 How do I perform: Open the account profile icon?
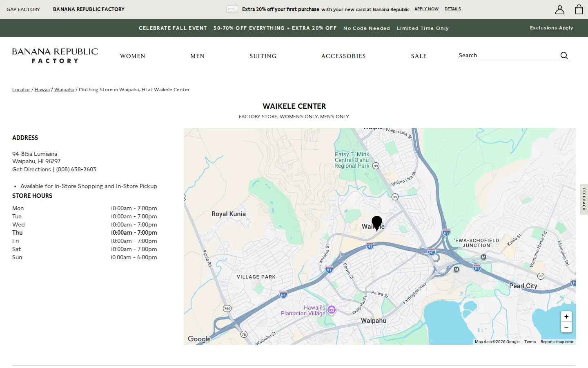560,9
